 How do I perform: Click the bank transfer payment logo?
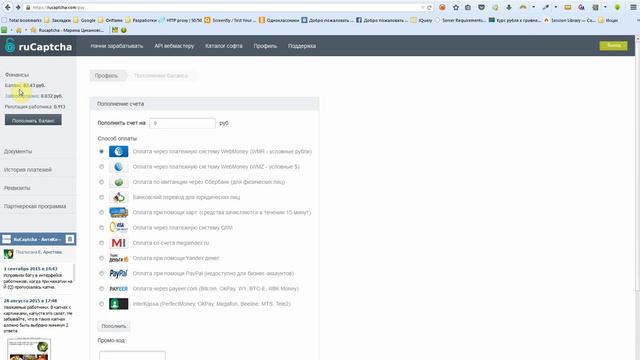tap(118, 197)
